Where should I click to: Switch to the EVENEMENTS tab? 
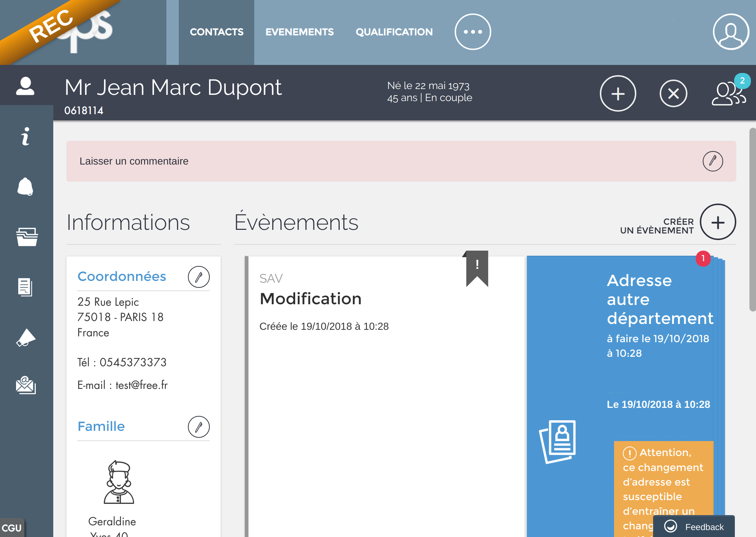(x=299, y=32)
